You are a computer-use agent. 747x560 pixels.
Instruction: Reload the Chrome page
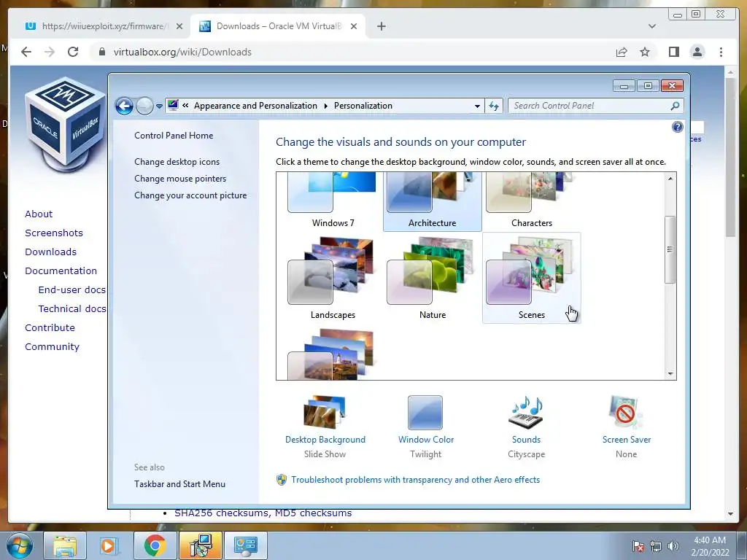pyautogui.click(x=73, y=52)
